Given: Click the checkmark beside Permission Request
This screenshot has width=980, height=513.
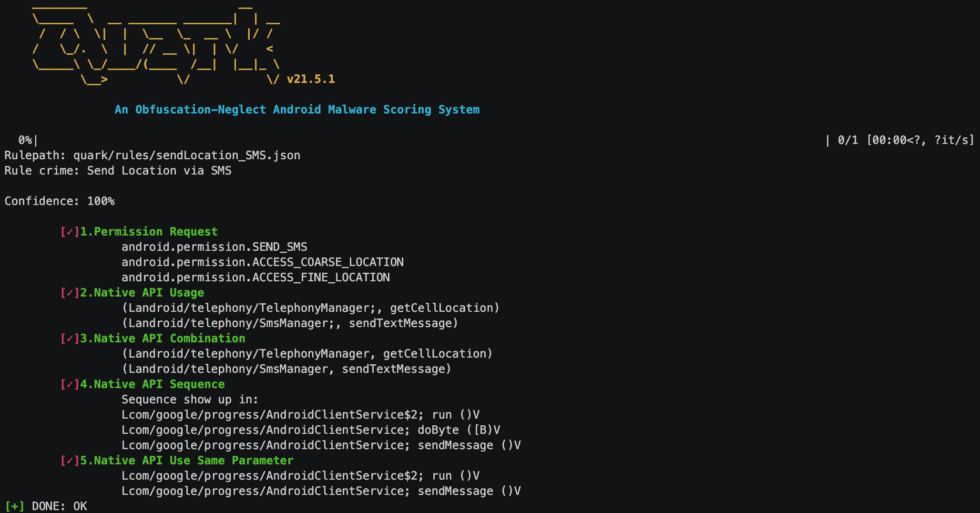Looking at the screenshot, I should tap(70, 232).
